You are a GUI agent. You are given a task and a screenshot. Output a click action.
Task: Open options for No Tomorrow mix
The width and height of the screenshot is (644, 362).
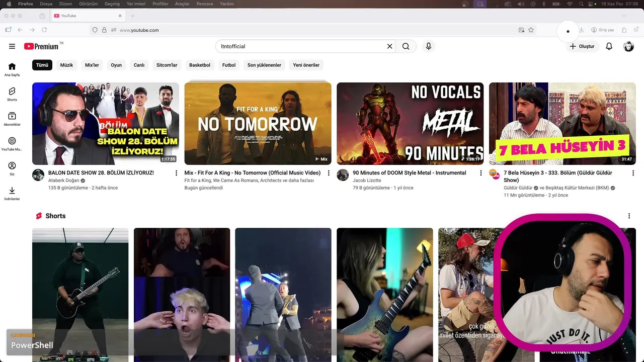(329, 173)
